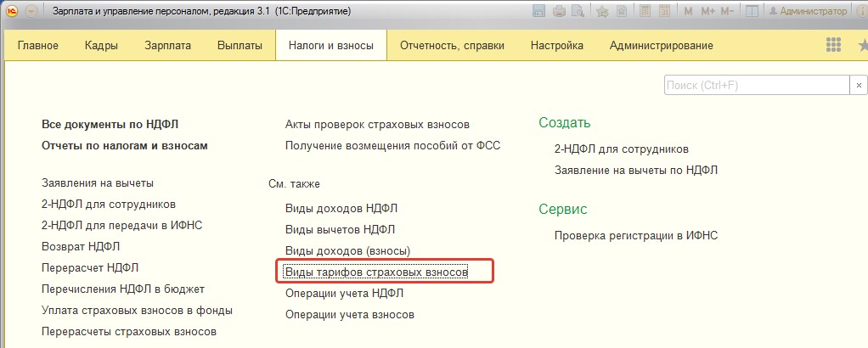Click the Поиск (Ctrl+F) search field
The width and height of the screenshot is (868, 348).
tap(757, 85)
